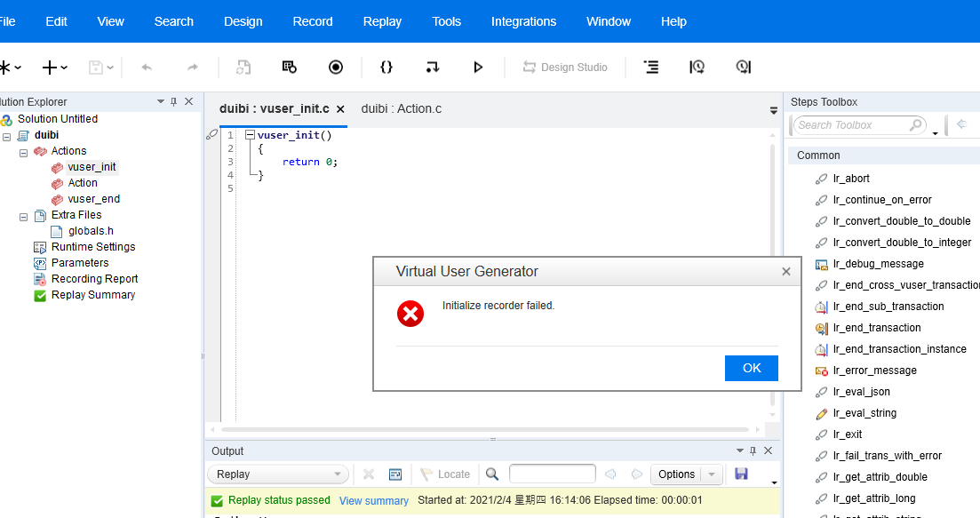Select lr_eval_string in Steps Toolbox
Image resolution: width=980 pixels, height=518 pixels.
click(x=864, y=413)
